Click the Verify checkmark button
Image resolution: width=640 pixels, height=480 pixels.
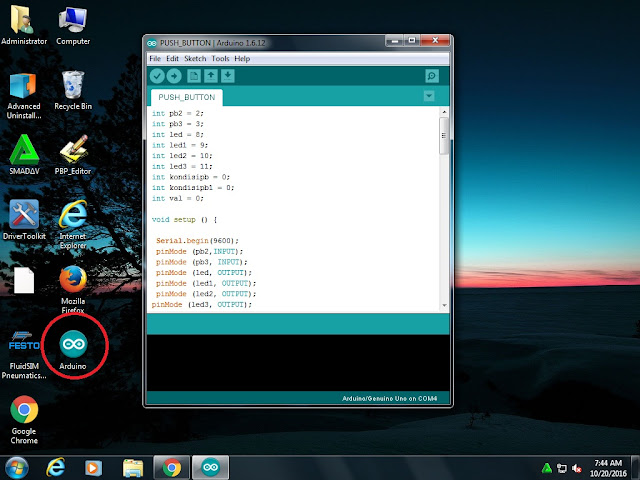(x=157, y=76)
